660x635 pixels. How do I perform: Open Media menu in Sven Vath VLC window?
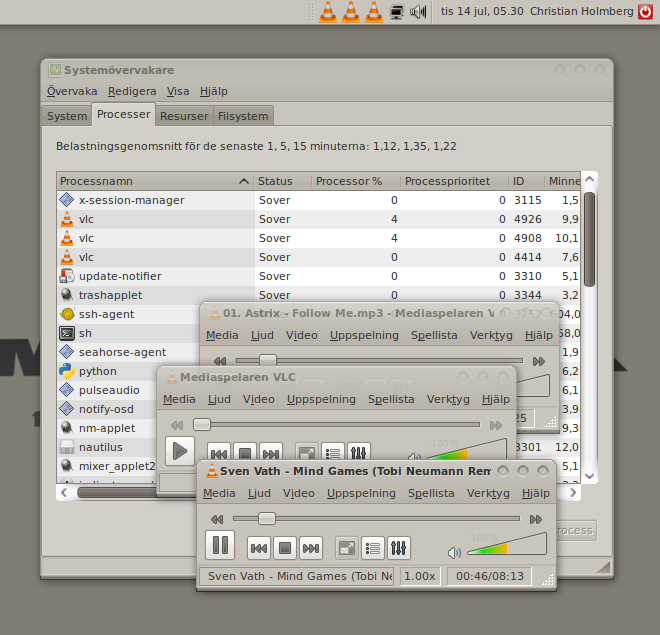pos(219,493)
